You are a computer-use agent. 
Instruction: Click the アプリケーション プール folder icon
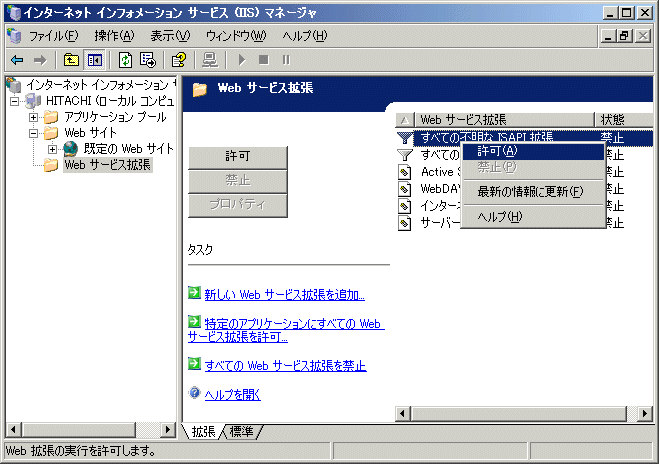pyautogui.click(x=51, y=117)
